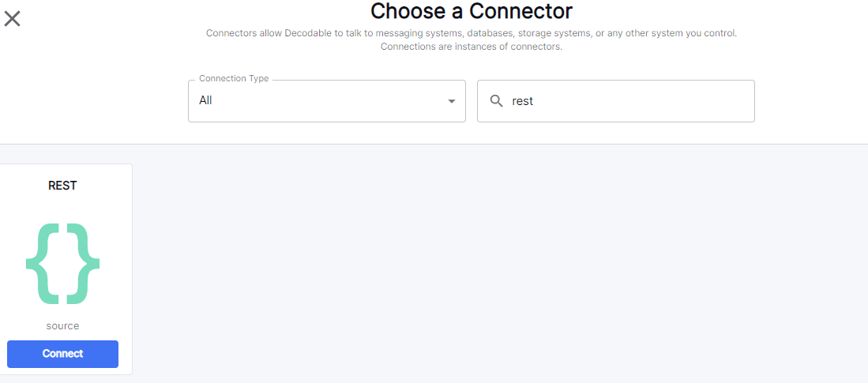
Task: Click the 'source' label on REST card
Action: coord(63,325)
